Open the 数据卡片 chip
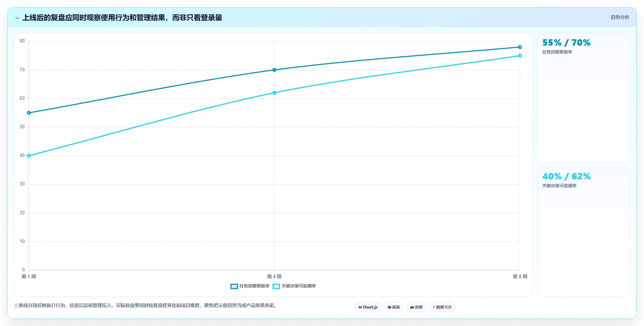 pyautogui.click(x=442, y=307)
